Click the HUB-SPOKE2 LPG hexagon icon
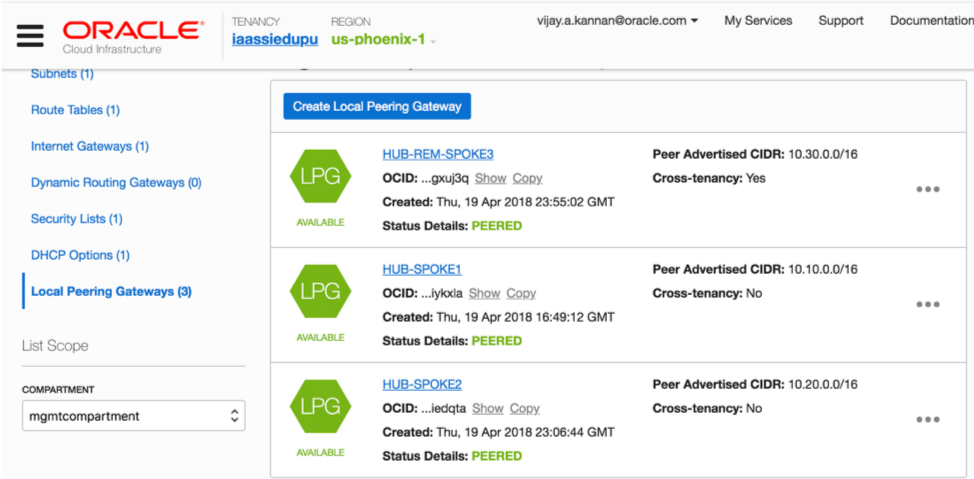Viewport: 974px width, 479px height. (320, 407)
